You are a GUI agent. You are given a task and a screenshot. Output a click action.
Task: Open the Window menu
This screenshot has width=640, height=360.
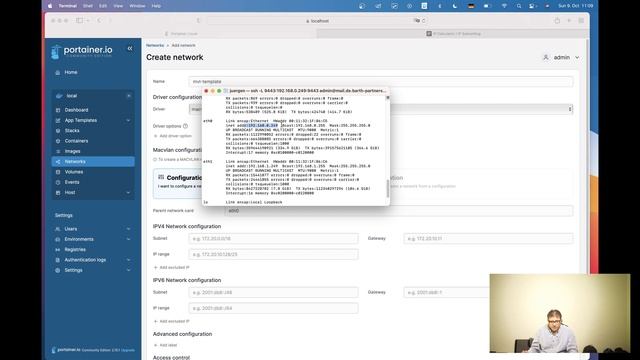coord(137,6)
